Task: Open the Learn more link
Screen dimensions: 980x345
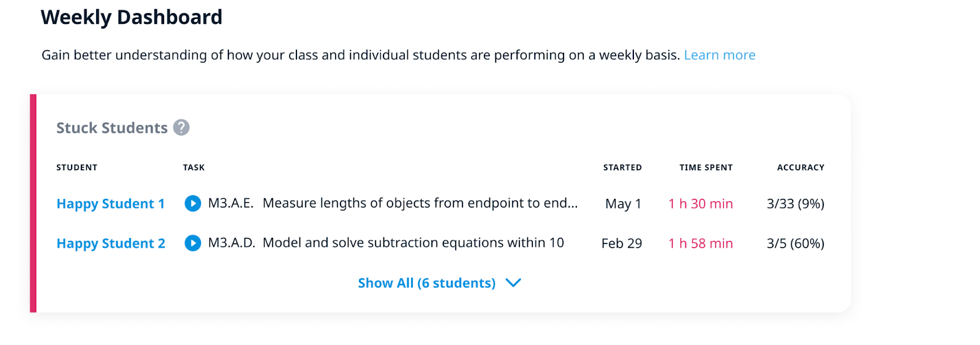Action: [x=719, y=55]
